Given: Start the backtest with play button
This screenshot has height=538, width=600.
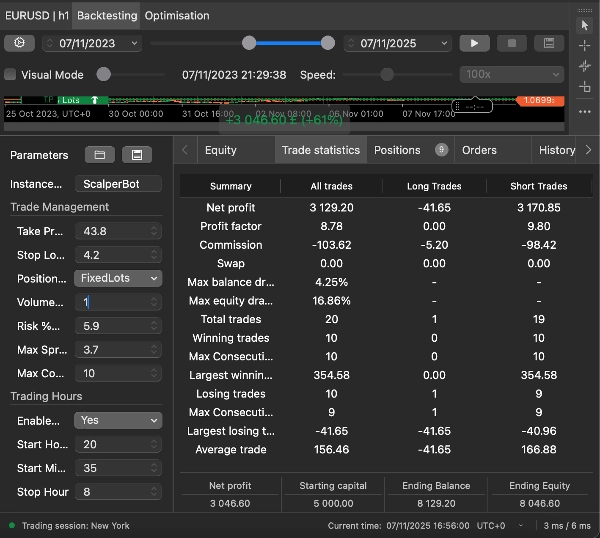Looking at the screenshot, I should [x=474, y=44].
